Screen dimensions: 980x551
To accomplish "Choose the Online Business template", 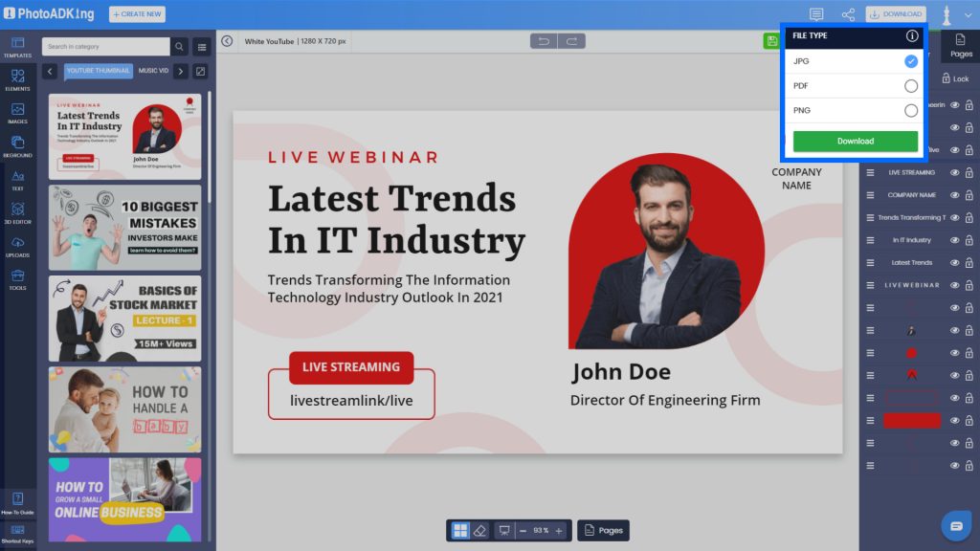I will click(x=125, y=499).
